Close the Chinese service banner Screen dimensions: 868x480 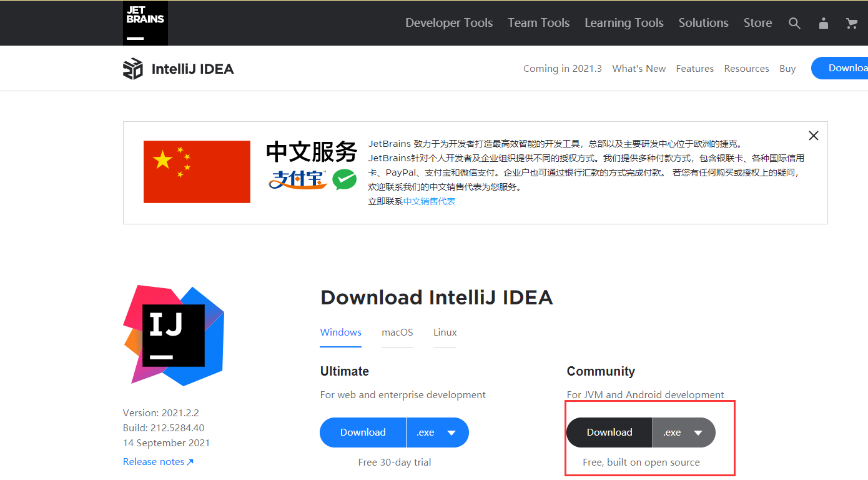[813, 136]
